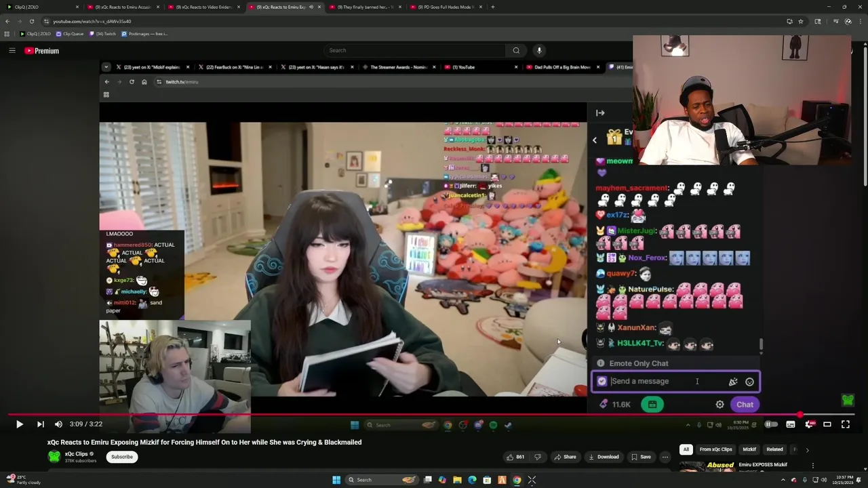Focus the YouTube Search field
The width and height of the screenshot is (868, 488).
415,50
